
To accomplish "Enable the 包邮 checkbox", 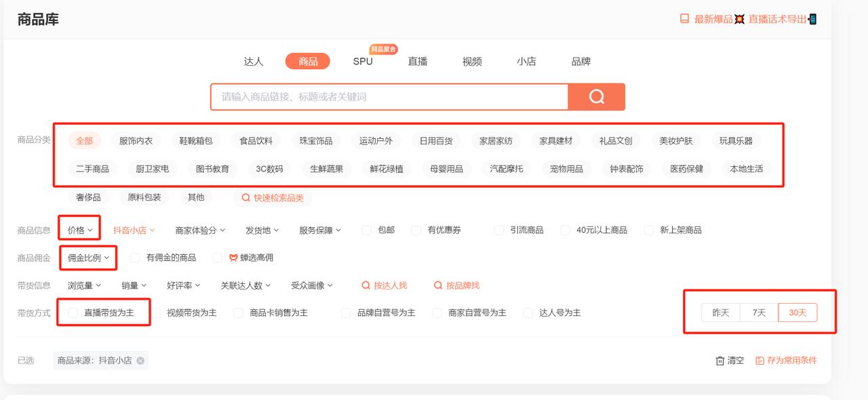I will [x=366, y=230].
